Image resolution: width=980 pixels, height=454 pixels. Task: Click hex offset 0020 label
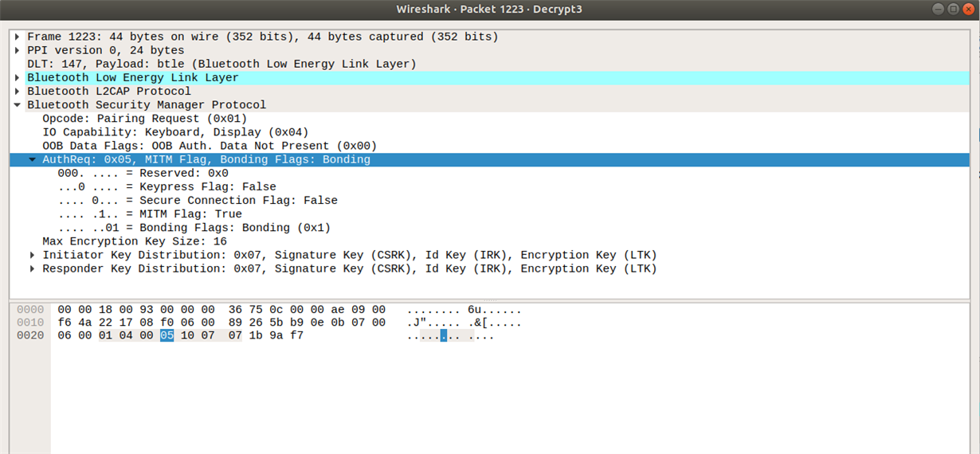(x=30, y=336)
